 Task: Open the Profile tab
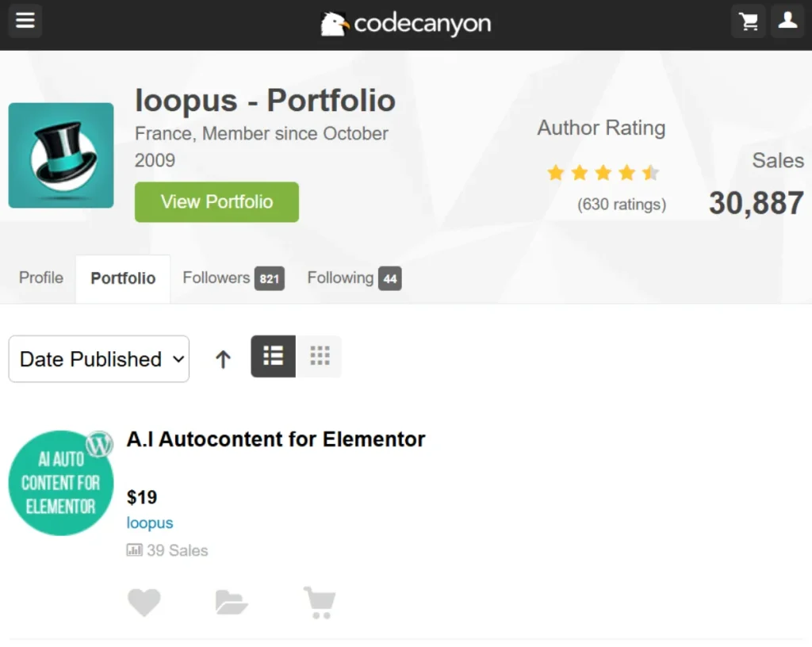41,278
